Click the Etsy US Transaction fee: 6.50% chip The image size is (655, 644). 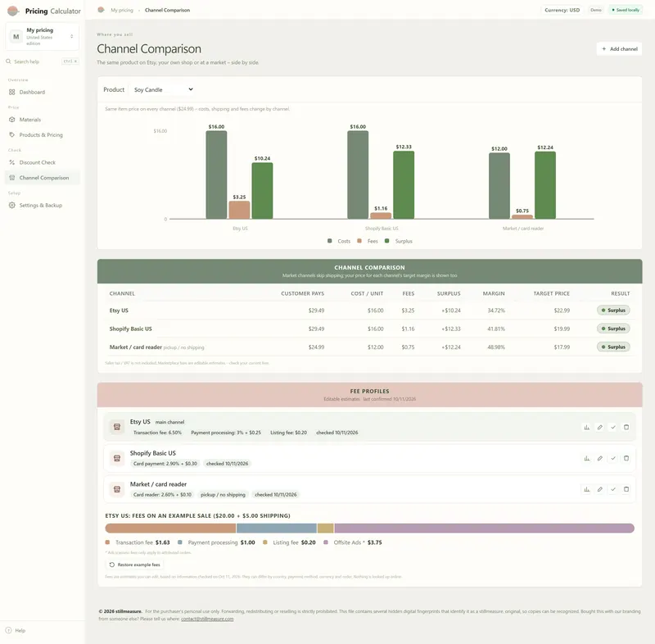click(x=157, y=433)
